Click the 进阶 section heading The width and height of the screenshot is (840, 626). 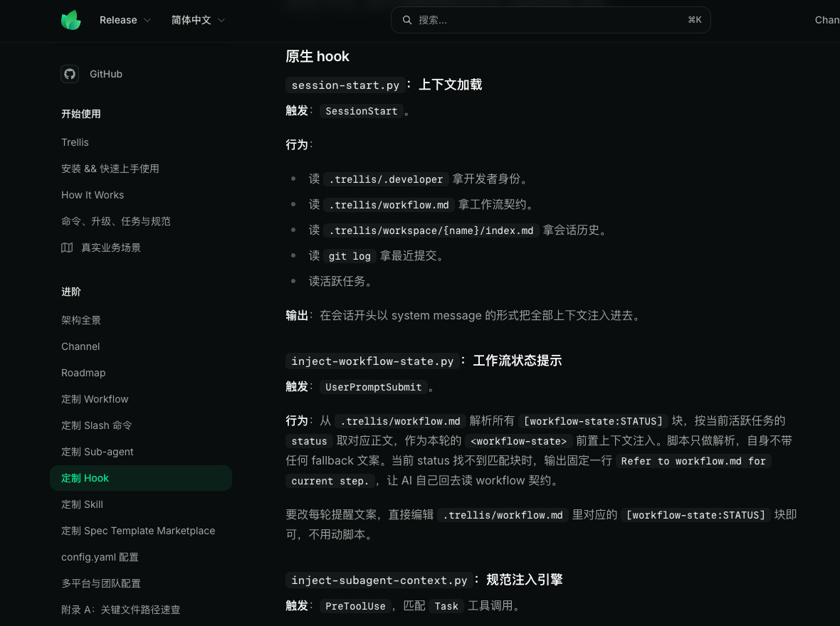click(70, 292)
